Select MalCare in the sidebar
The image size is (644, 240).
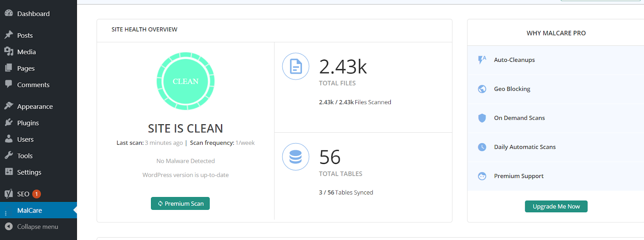coord(29,210)
